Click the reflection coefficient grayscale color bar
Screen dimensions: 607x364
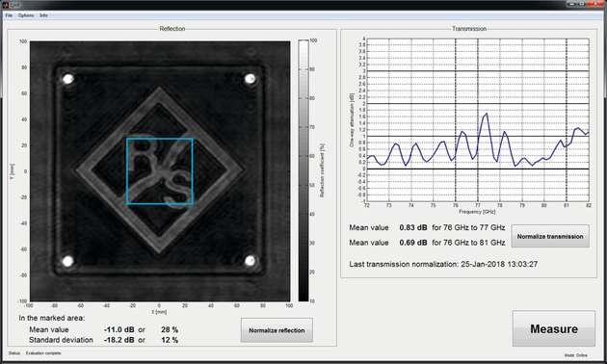303,170
